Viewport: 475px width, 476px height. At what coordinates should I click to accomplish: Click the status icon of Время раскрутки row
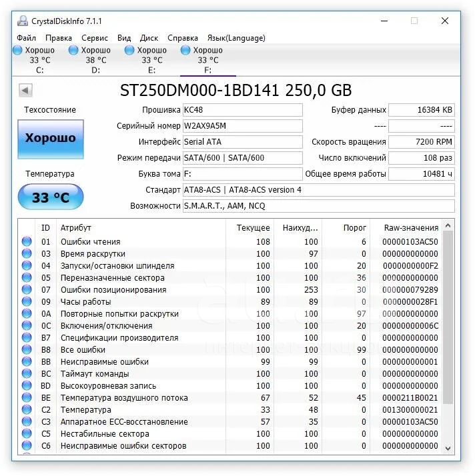coord(27,253)
